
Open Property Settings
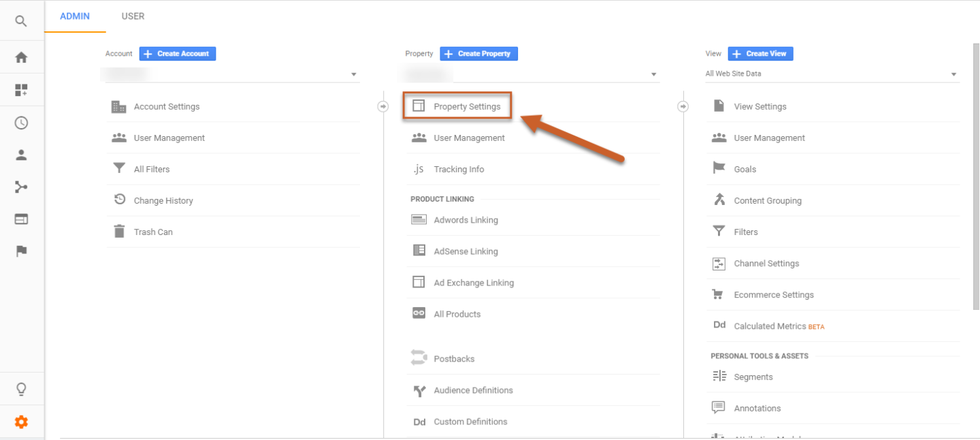[x=467, y=106]
